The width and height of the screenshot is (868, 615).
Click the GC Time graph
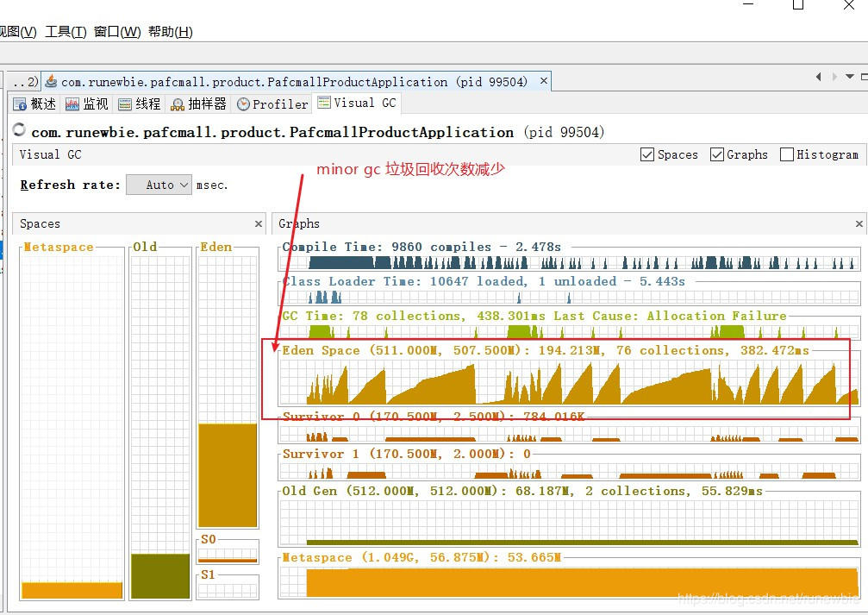(x=569, y=330)
